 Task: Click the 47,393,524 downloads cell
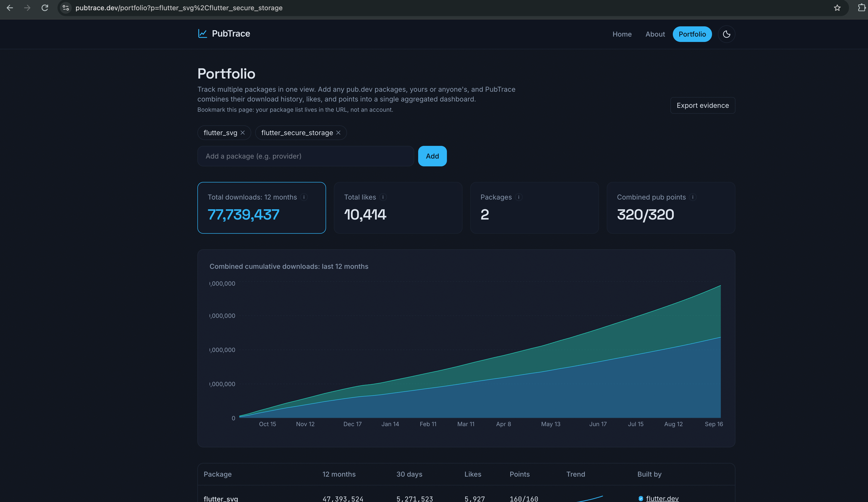coord(343,499)
